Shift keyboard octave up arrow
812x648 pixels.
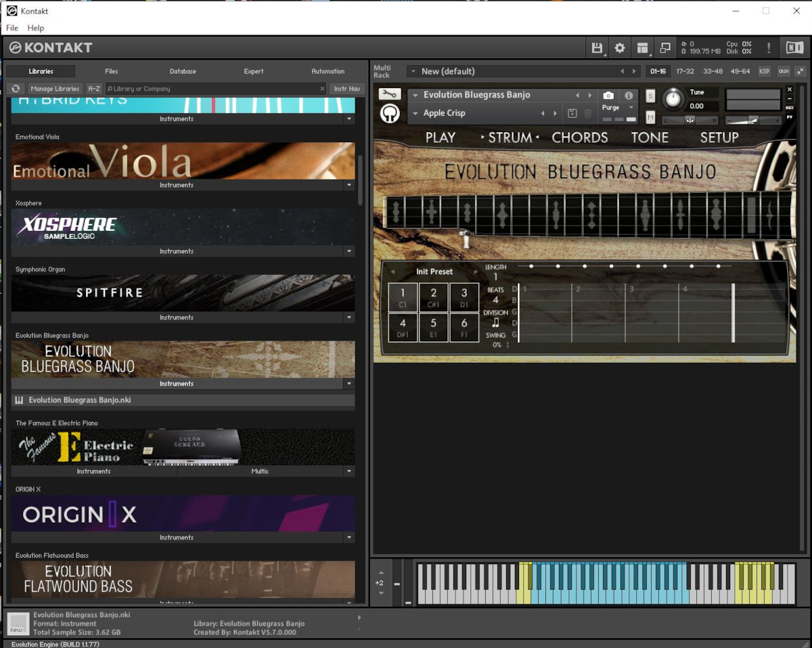coord(381,572)
